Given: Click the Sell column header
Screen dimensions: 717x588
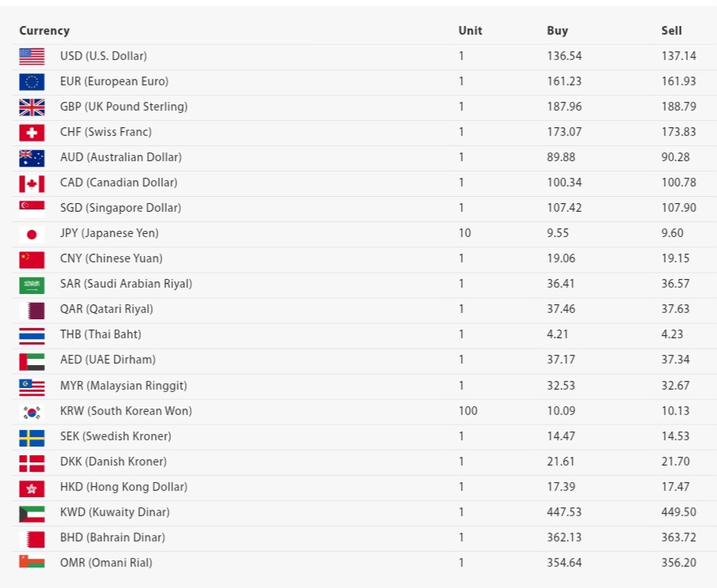Looking at the screenshot, I should 671,31.
